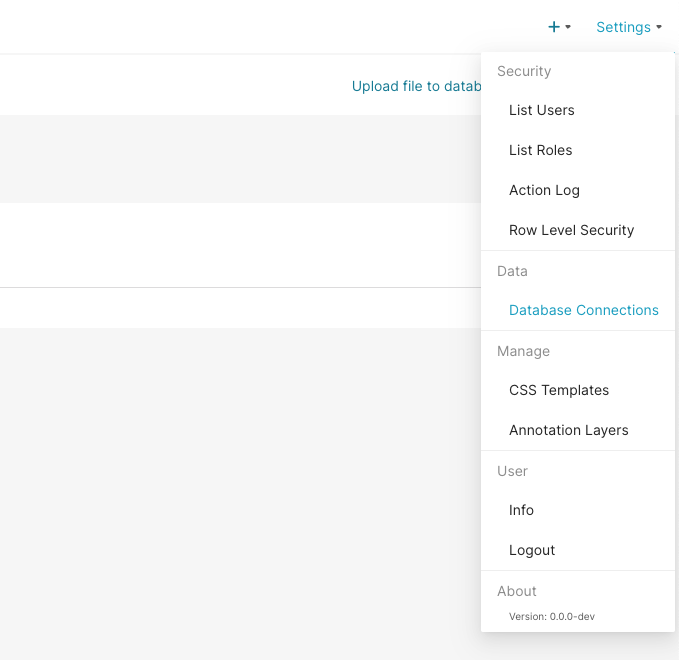Viewport: 679px width, 660px height.
Task: Expand the caret next to plus icon
Action: [x=568, y=27]
